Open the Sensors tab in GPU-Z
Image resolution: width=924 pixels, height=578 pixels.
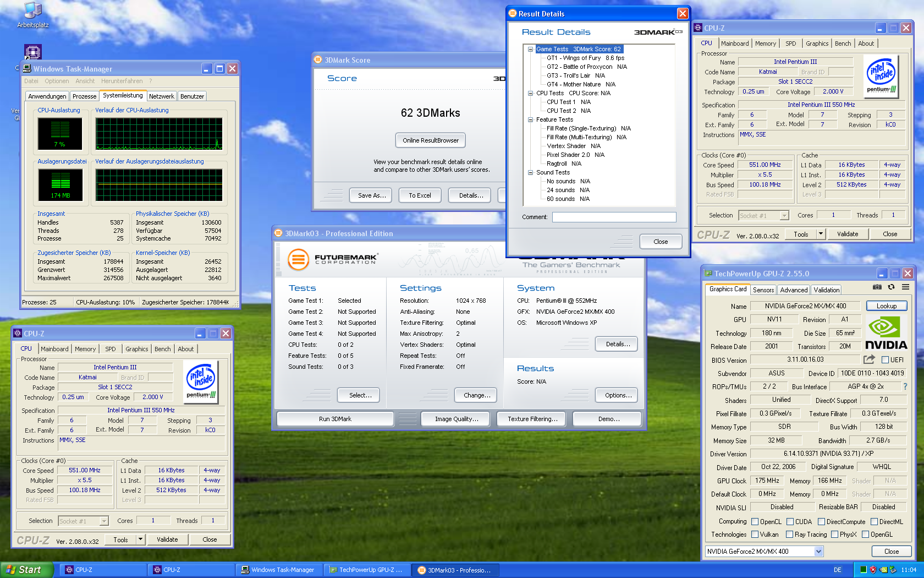click(763, 290)
